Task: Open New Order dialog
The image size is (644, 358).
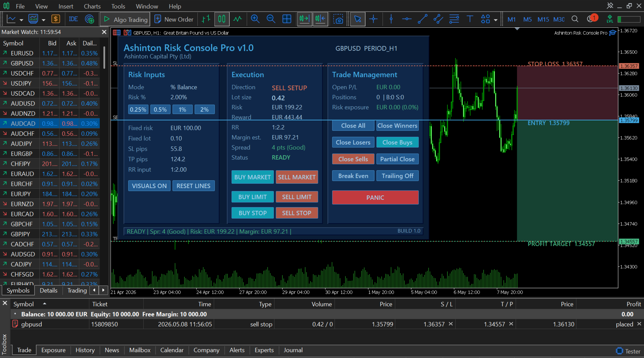Action: pos(174,19)
